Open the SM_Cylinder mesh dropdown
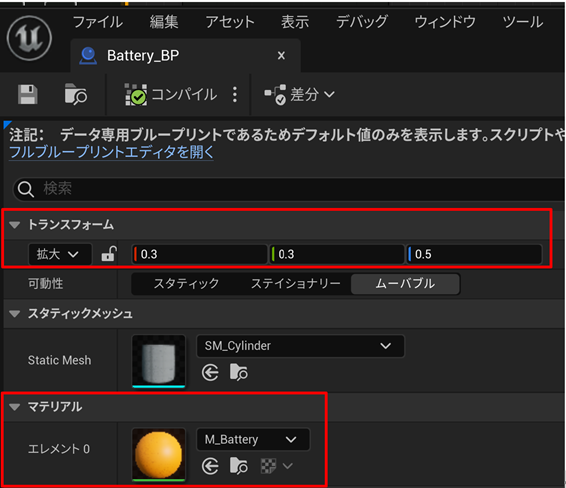The height and width of the screenshot is (488, 566). [x=300, y=346]
